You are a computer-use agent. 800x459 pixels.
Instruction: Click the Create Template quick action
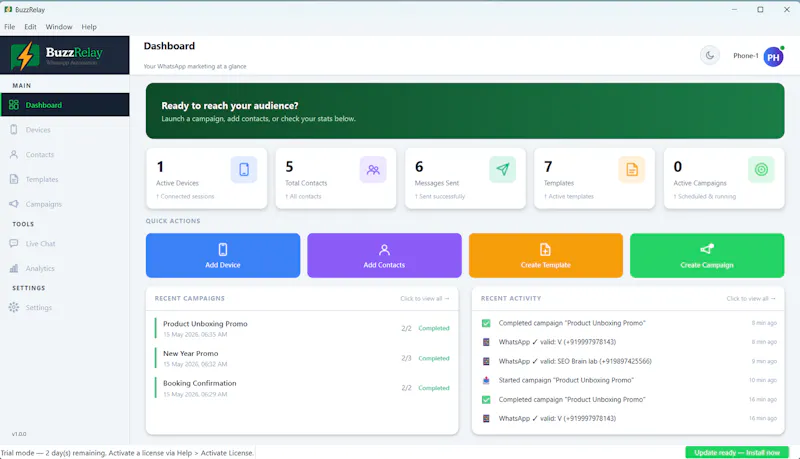tap(546, 256)
